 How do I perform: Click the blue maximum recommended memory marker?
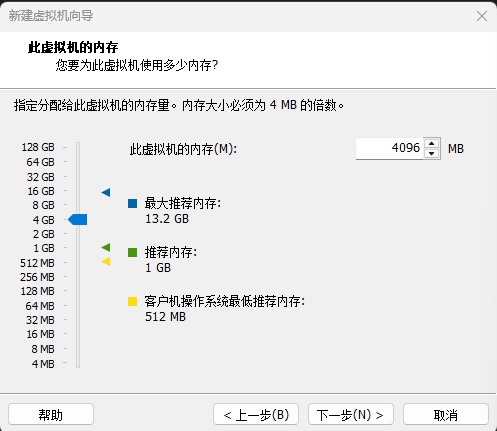point(106,192)
